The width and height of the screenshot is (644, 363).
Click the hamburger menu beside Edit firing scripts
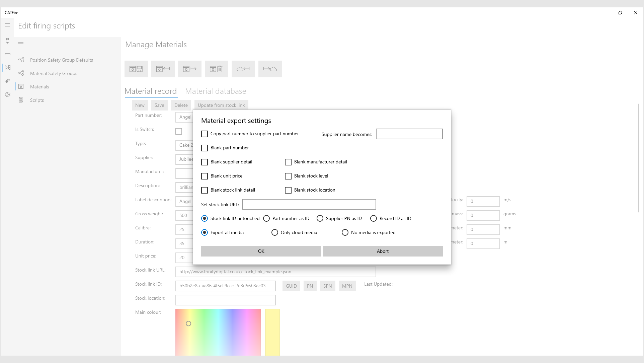click(x=7, y=25)
